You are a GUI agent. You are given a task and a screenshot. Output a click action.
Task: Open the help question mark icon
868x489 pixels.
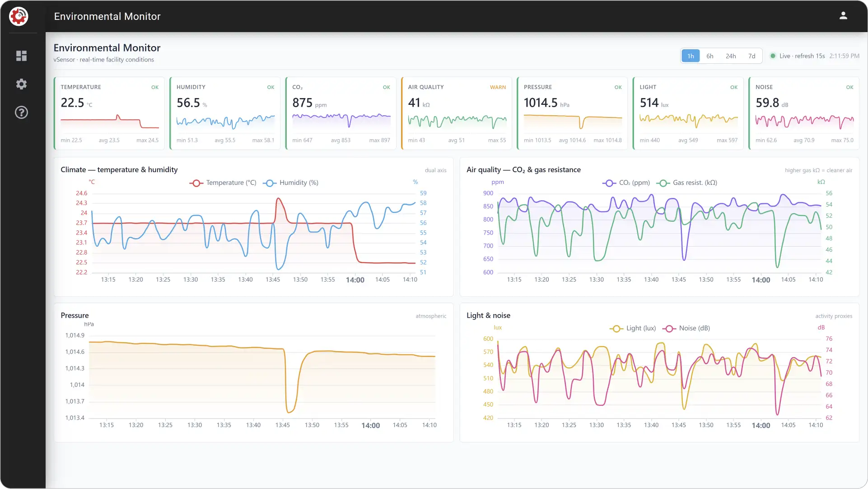[x=21, y=113]
